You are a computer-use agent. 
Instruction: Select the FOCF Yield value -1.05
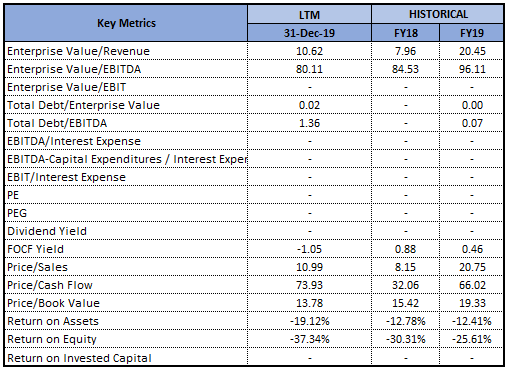[309, 249]
